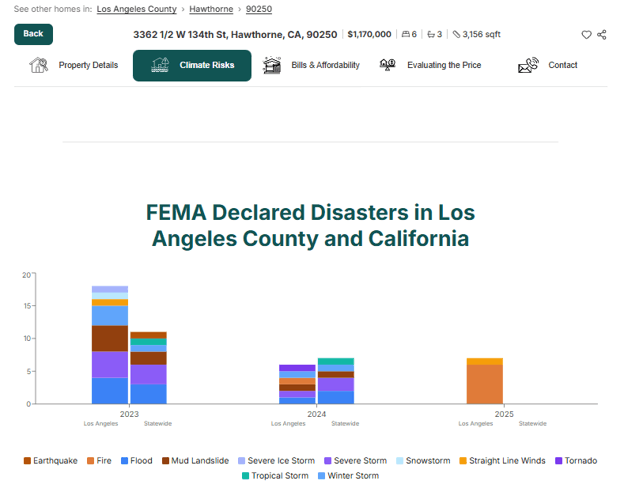Click the Bills & Affordability building icon
Screen dimensions: 624x492
[x=272, y=65]
